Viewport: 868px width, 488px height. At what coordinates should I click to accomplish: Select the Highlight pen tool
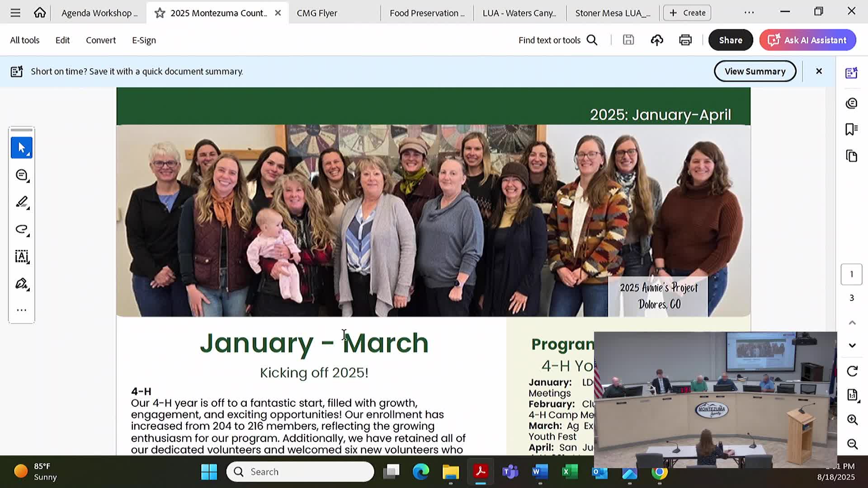point(21,202)
